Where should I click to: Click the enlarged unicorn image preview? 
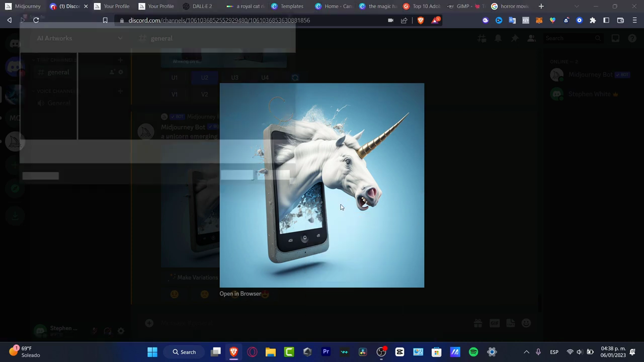coord(322,185)
